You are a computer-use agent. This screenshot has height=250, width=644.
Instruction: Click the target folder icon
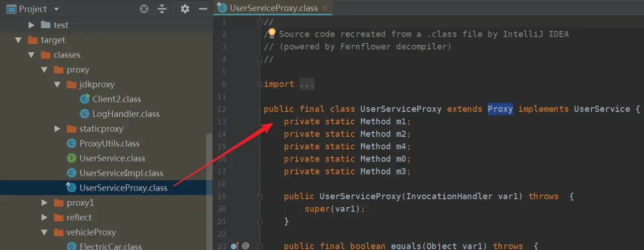[x=33, y=40]
